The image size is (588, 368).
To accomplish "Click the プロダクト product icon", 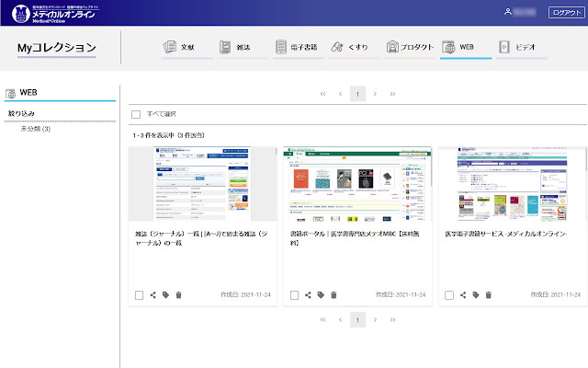I will point(392,47).
